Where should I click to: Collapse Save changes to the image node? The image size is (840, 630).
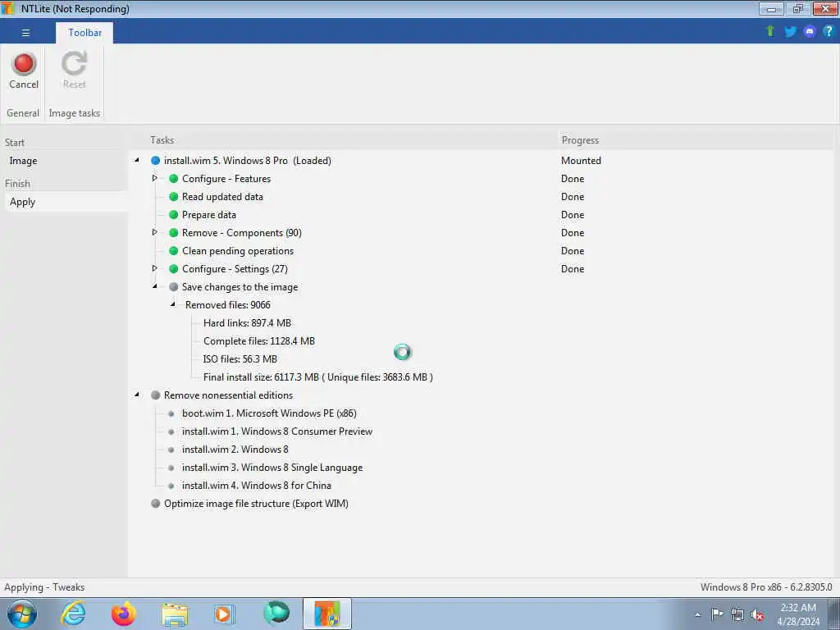[x=155, y=286]
